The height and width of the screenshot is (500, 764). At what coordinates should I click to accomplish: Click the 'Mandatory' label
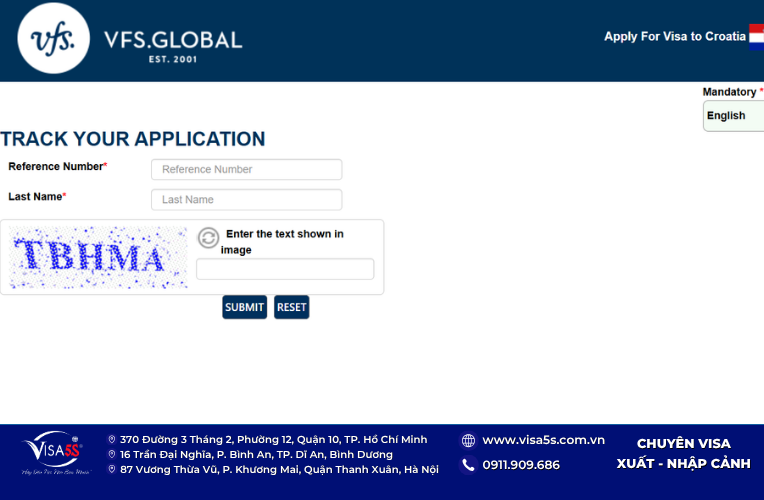tap(729, 92)
